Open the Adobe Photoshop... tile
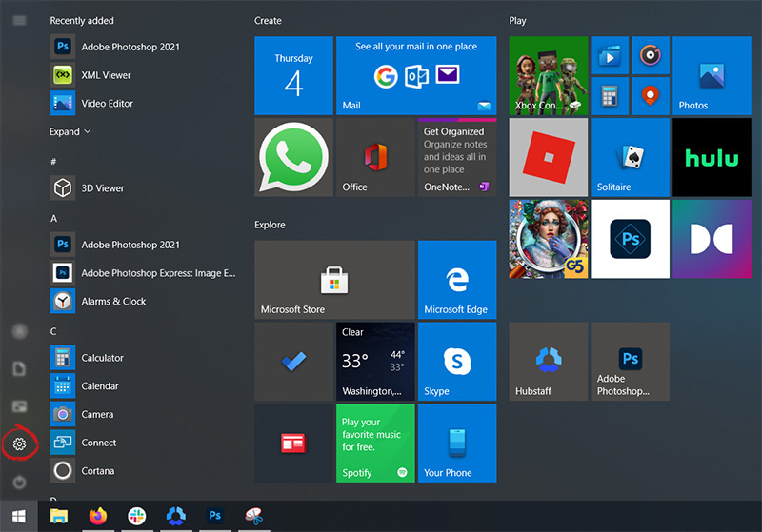This screenshot has width=762, height=532. [x=631, y=362]
